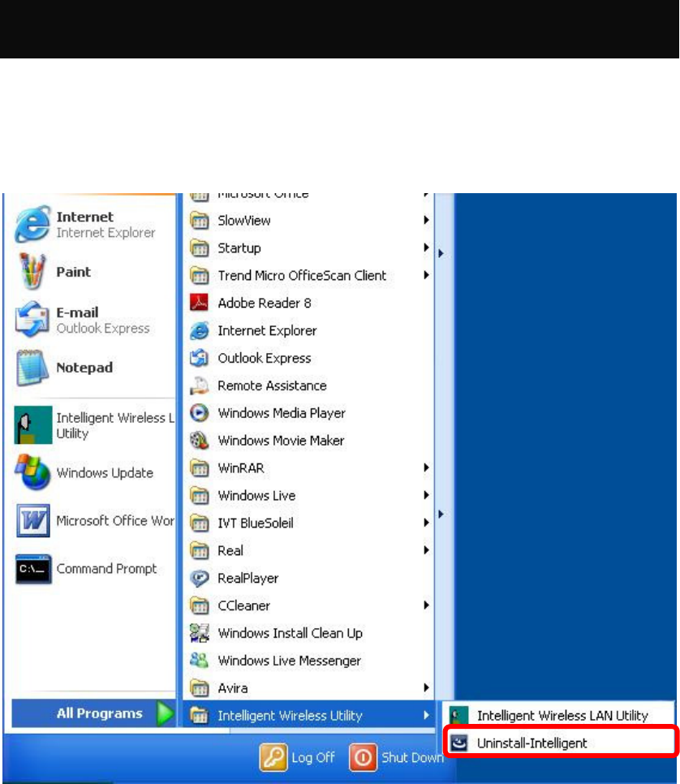The image size is (680, 784).
Task: Click the CCleaner entry text
Action: click(x=243, y=606)
